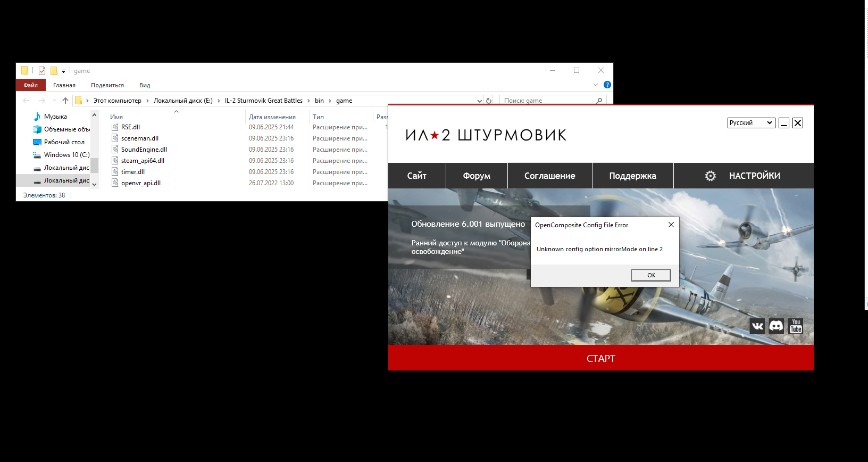
Task: Open the VK social link icon
Action: (757, 326)
